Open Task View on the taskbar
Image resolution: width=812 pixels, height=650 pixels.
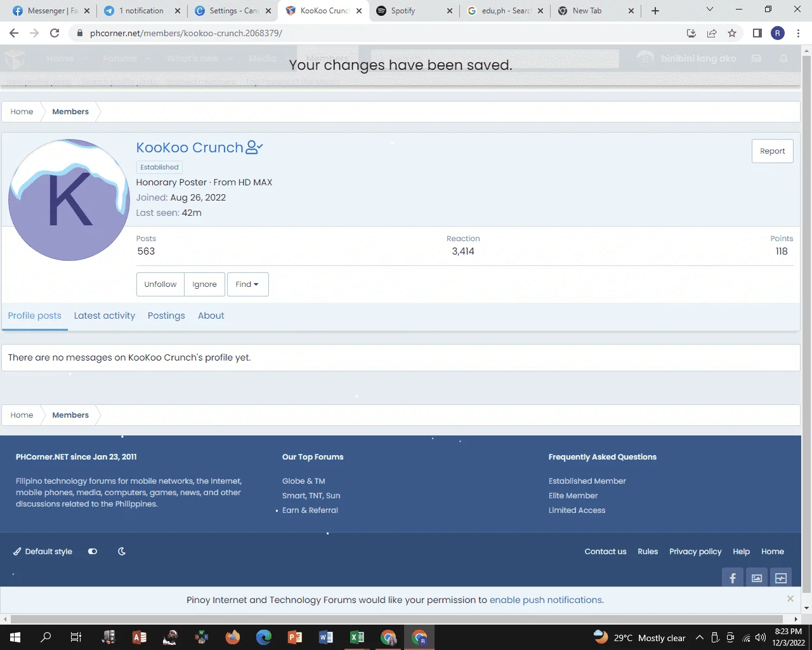pyautogui.click(x=76, y=637)
